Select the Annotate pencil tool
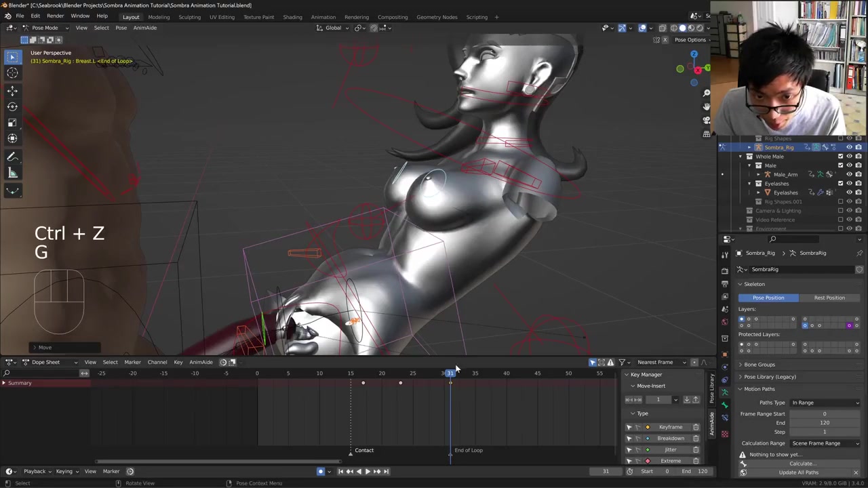This screenshot has height=488, width=868. click(x=12, y=157)
